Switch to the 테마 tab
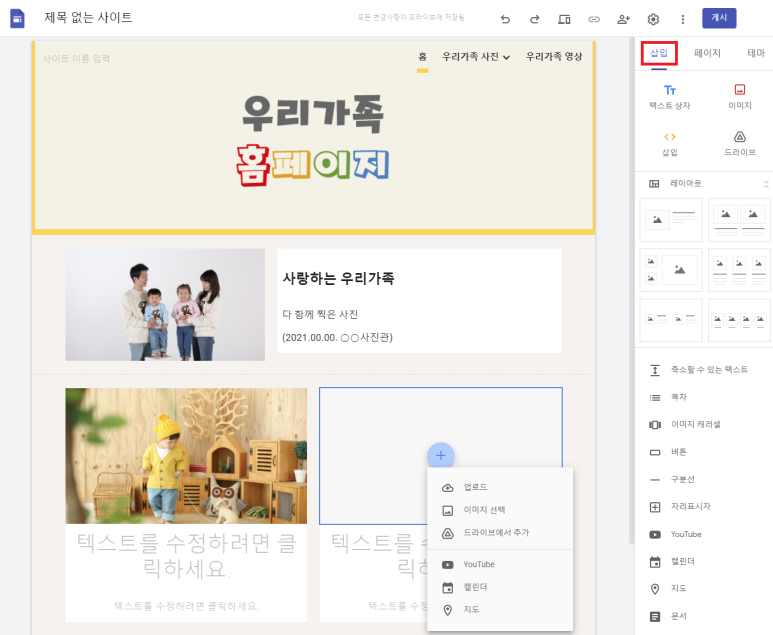 pyautogui.click(x=756, y=53)
